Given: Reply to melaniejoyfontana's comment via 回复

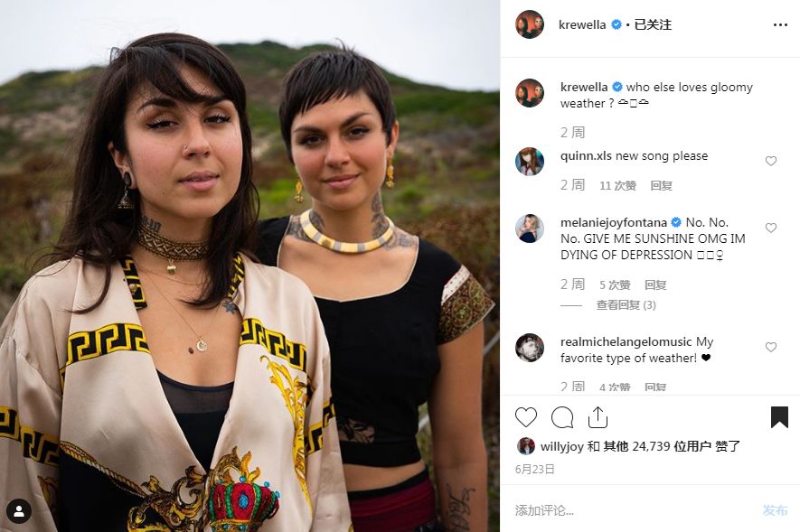Looking at the screenshot, I should click(x=655, y=285).
